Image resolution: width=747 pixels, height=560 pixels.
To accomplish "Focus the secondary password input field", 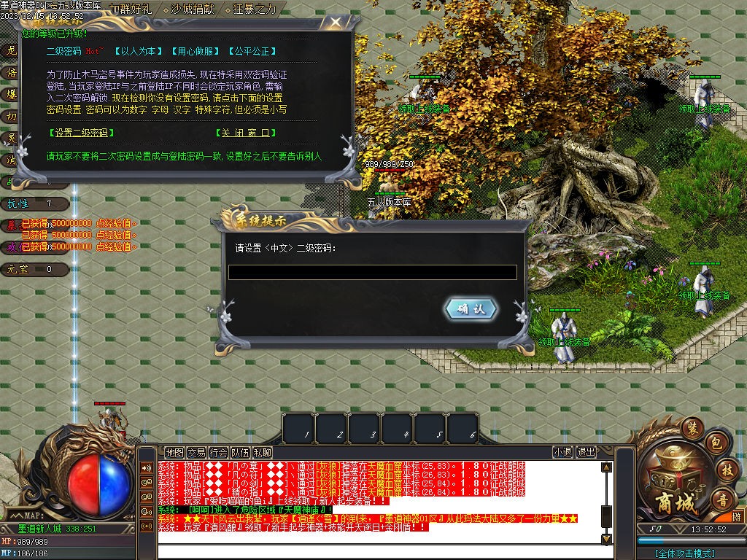I will coord(373,273).
